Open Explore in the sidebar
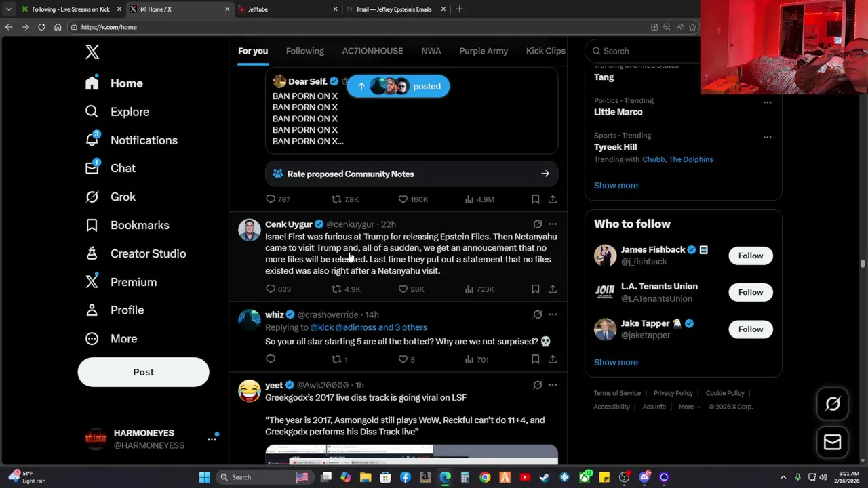Image resolution: width=868 pixels, height=488 pixels. tap(117, 112)
